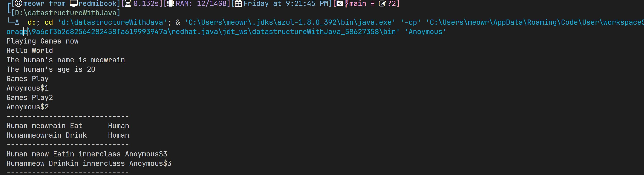Screen dimensions: 644x175
Task: Click the "Anoymous$1" output line
Action: [x=28, y=88]
